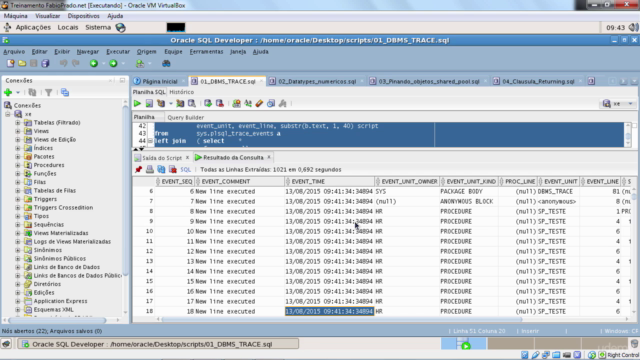640x360 pixels.
Task: Click the binoculars Find DB Object icon
Action: pyautogui.click(x=166, y=63)
